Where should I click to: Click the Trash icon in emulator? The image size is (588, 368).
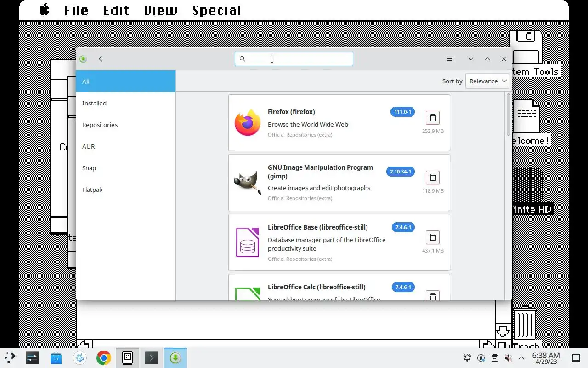[x=525, y=324]
